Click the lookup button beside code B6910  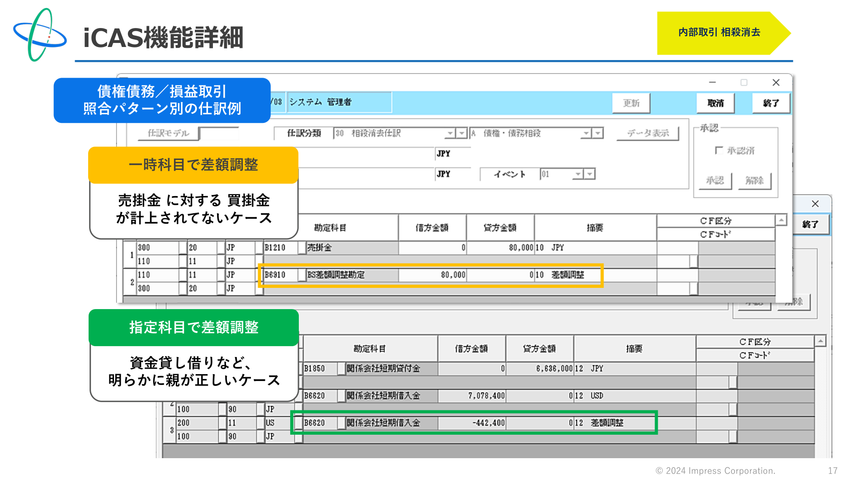pyautogui.click(x=302, y=275)
